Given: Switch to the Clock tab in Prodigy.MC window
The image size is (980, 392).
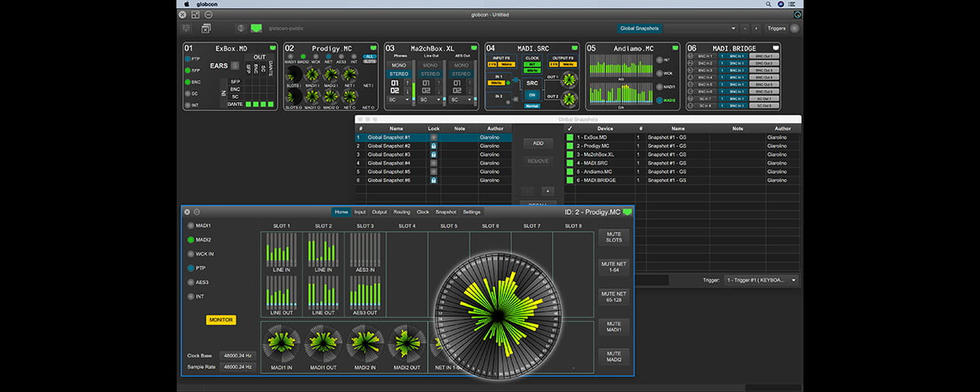Looking at the screenshot, I should [422, 212].
